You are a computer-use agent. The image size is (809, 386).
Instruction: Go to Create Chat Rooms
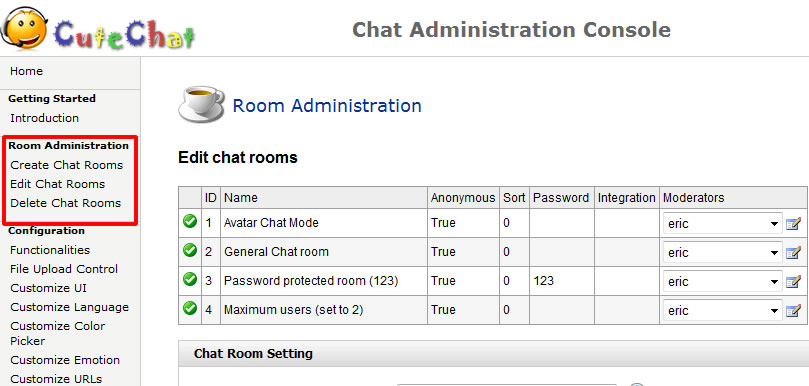coord(67,165)
